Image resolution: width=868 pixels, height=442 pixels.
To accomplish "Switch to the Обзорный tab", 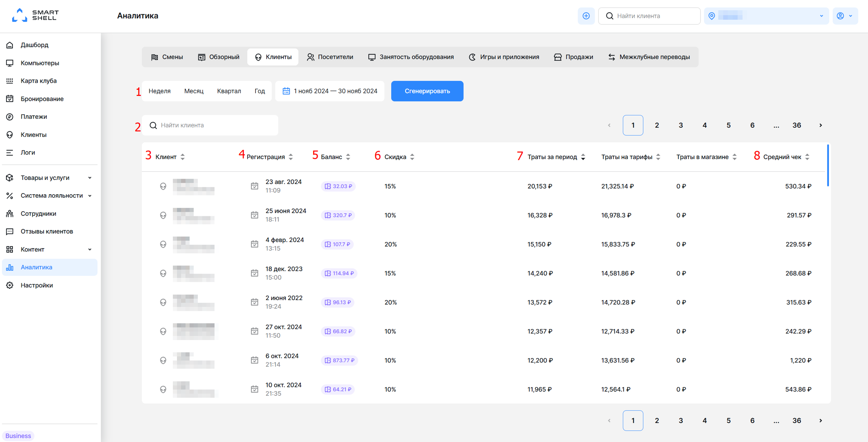I will click(219, 57).
